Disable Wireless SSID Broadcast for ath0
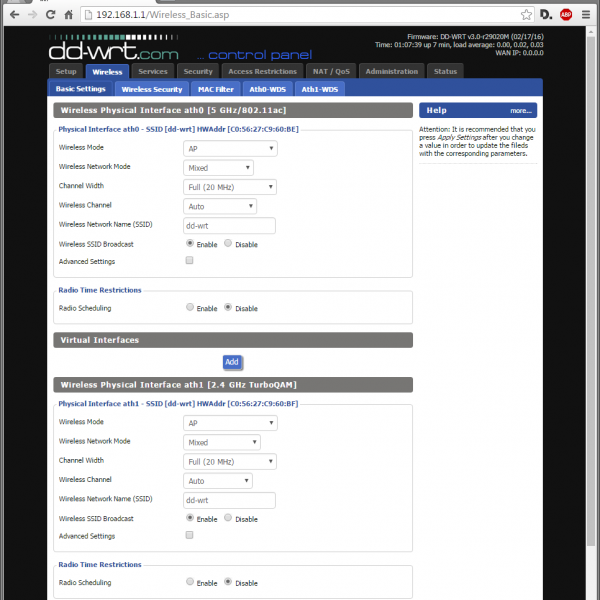The image size is (600, 600). tap(228, 243)
